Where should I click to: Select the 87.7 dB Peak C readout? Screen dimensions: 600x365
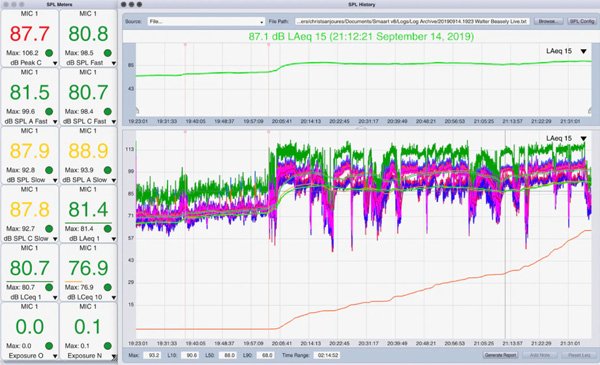(x=29, y=34)
